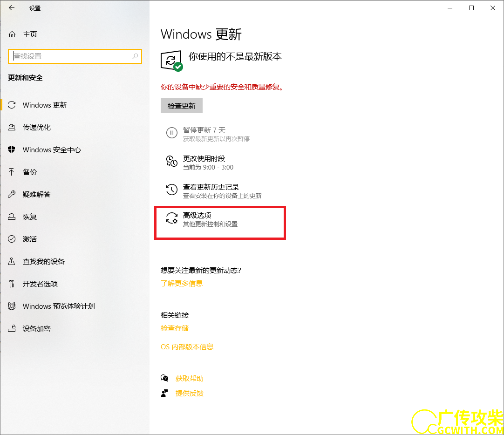
Task: Click the back arrow icon
Action: coord(12,8)
